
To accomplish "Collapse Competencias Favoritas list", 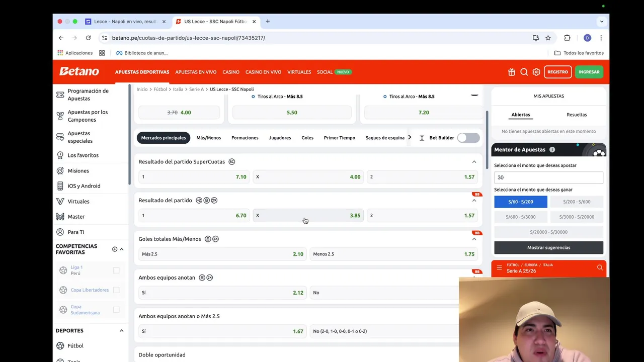I will (x=121, y=249).
